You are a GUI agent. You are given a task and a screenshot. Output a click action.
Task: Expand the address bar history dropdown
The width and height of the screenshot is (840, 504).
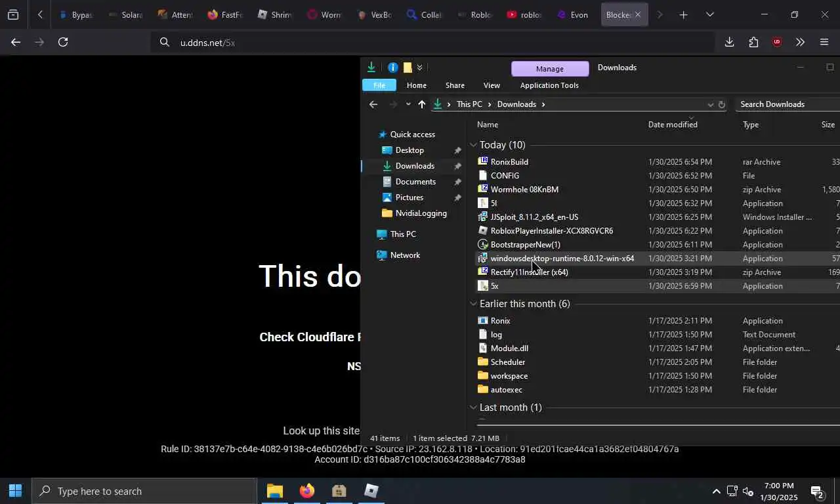pyautogui.click(x=710, y=104)
